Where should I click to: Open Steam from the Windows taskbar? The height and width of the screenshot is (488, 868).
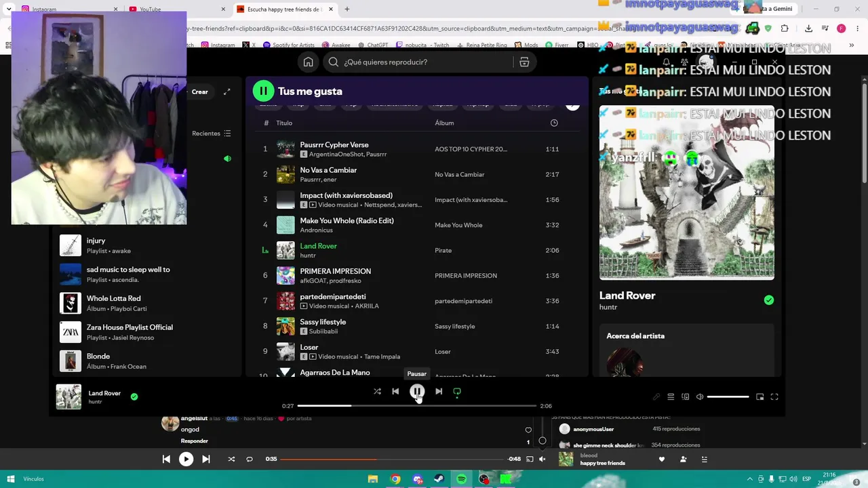click(x=439, y=479)
